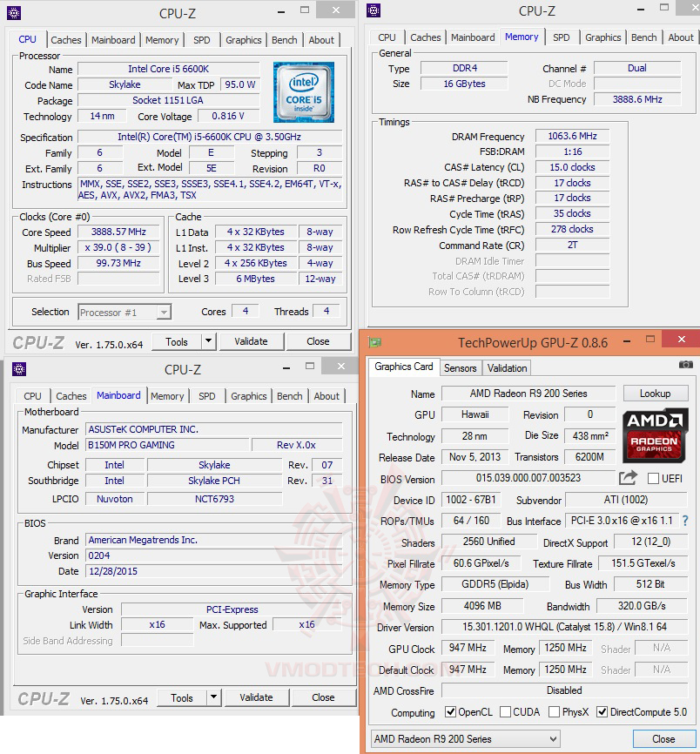The width and height of the screenshot is (700, 754).
Task: Click the Multiplier value x 39.0 ( 8 - 39 )
Action: point(118,247)
